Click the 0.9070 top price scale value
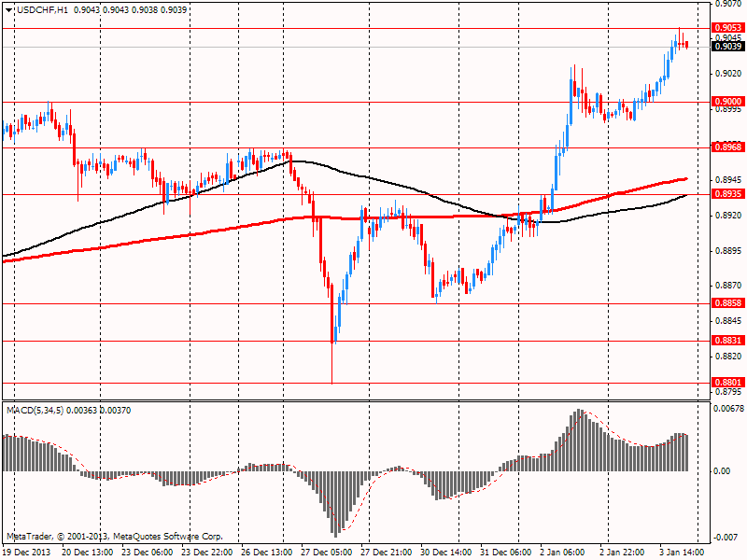 728,4
